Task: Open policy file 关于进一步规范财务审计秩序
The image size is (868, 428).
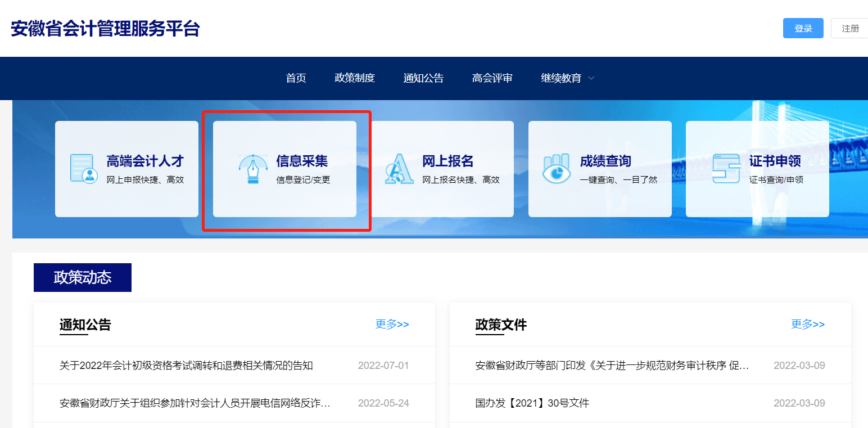Action: (x=612, y=366)
